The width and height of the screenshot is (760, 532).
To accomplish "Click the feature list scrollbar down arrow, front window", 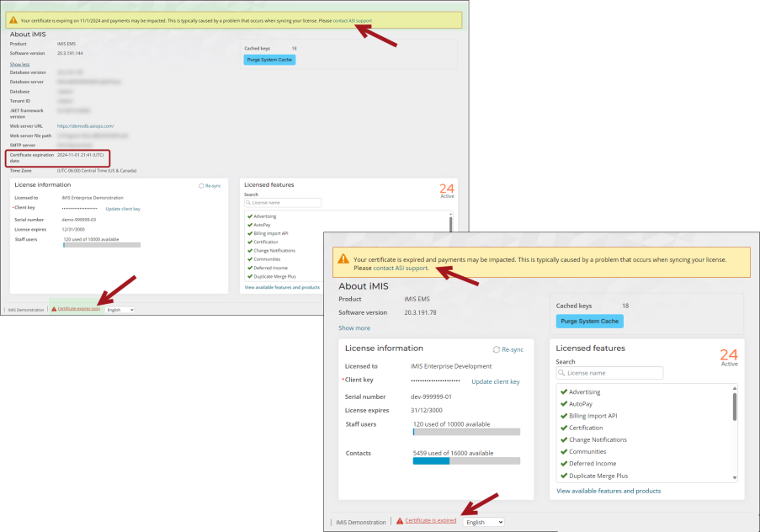I will point(734,477).
